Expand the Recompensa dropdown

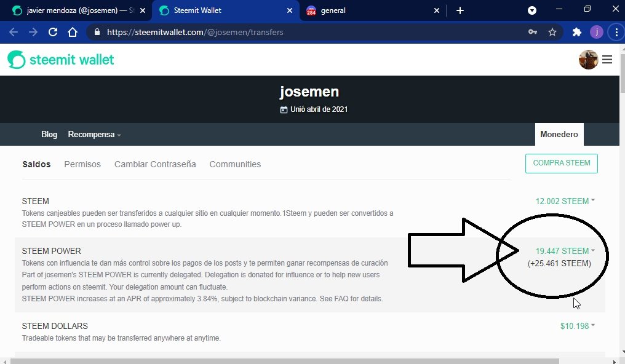(94, 134)
